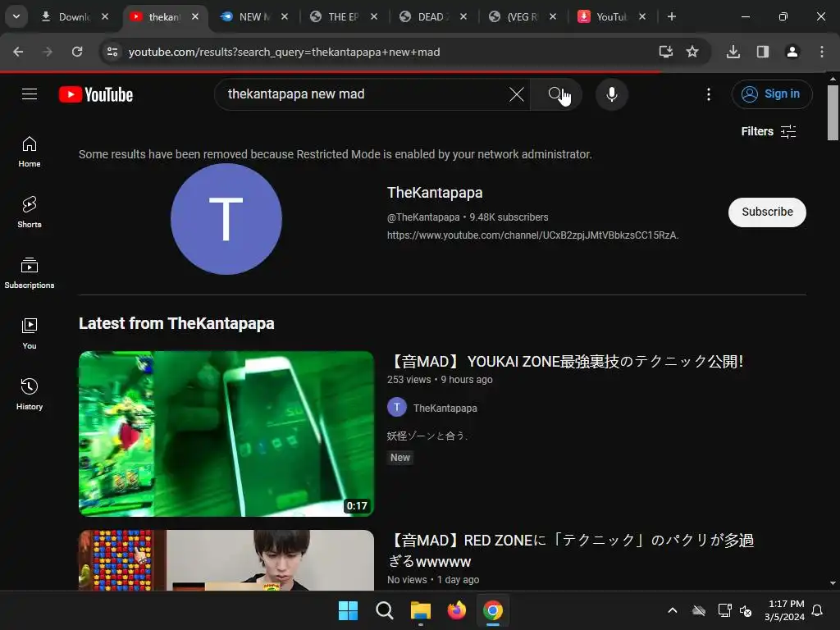Click the search query input field
The image size is (840, 630).
point(364,94)
